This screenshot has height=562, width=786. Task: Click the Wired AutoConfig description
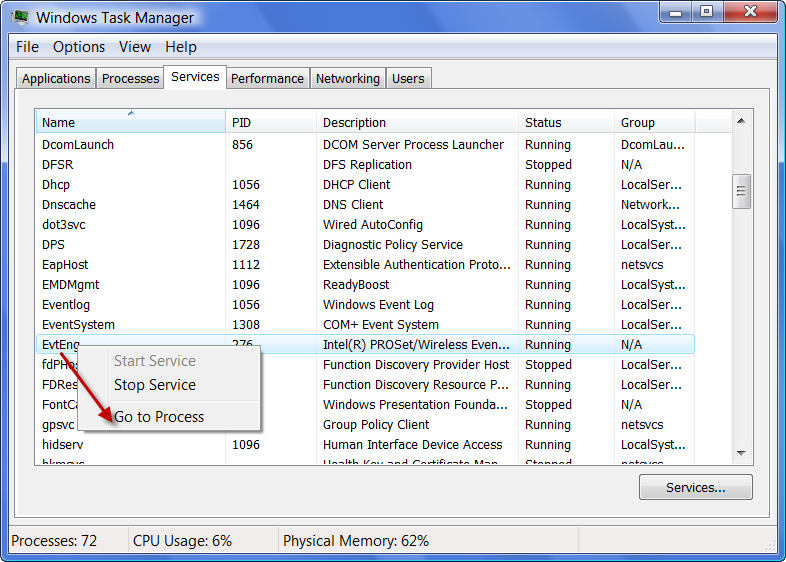[372, 225]
